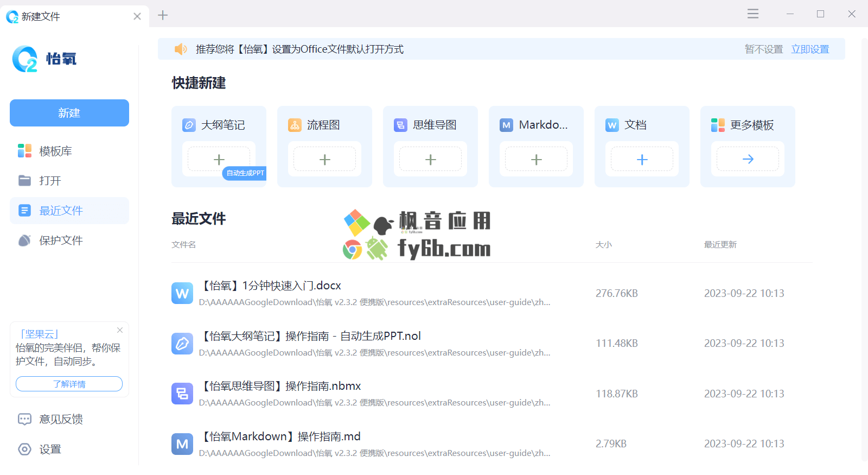The width and height of the screenshot is (868, 475).
Task: Open 意见反馈 in the sidebar
Action: 69,419
